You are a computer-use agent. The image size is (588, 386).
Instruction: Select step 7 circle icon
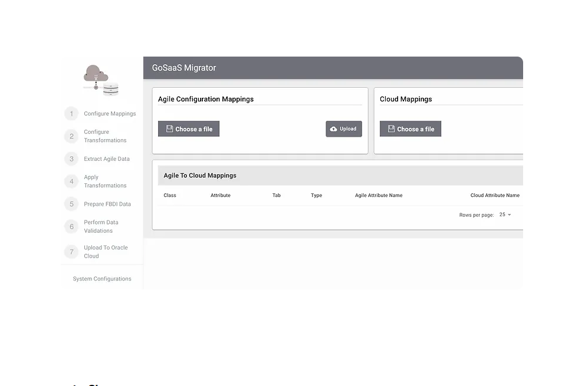71,252
